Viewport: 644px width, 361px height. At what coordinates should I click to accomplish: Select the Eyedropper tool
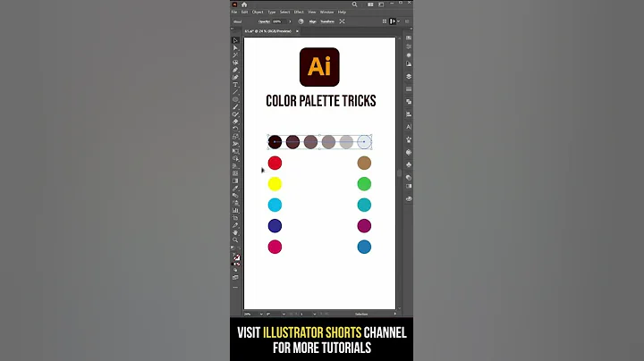pos(235,189)
